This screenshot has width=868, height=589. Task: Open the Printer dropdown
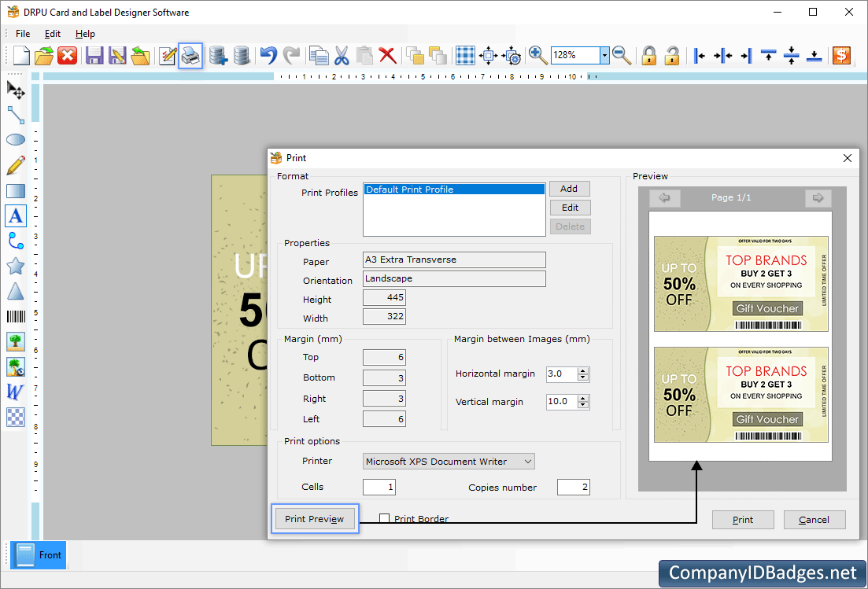pos(528,462)
